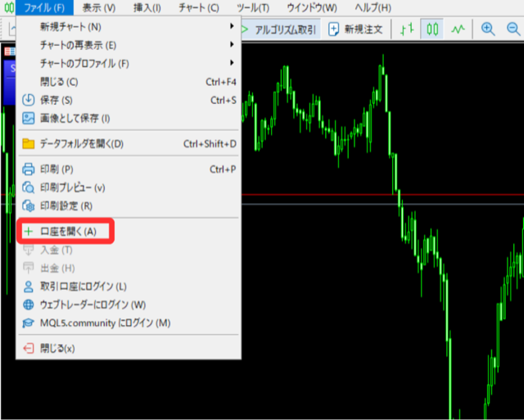This screenshot has height=420, width=524.
Task: Zoom in with magnifier plus icon
Action: (488, 29)
